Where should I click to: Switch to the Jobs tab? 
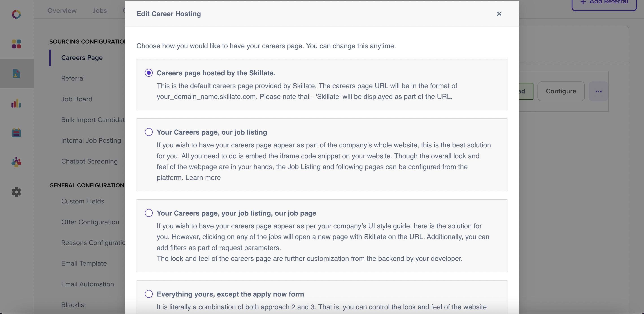(x=100, y=11)
